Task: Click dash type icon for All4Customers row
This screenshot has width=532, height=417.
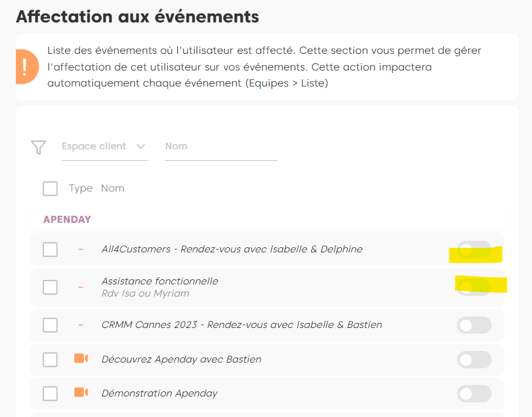Action: click(81, 249)
